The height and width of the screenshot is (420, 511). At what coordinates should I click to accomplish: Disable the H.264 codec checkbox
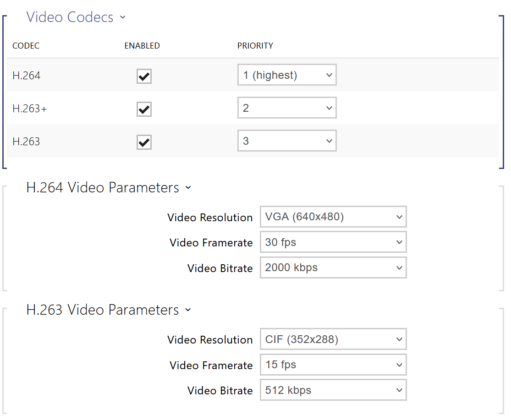(144, 76)
